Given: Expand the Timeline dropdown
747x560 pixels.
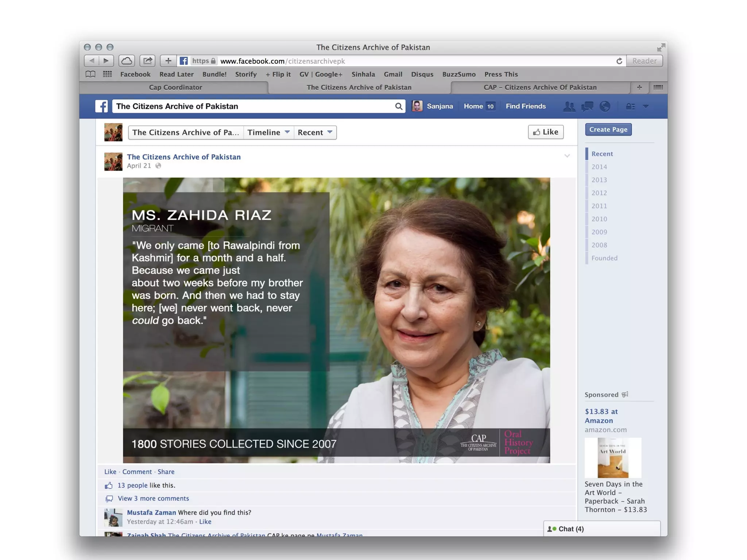Looking at the screenshot, I should 268,132.
